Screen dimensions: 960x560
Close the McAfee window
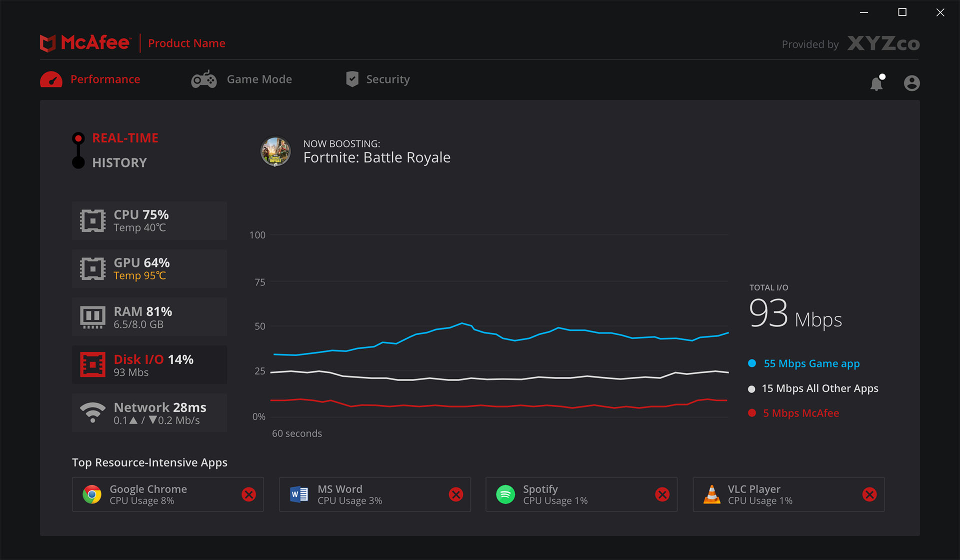click(x=940, y=12)
